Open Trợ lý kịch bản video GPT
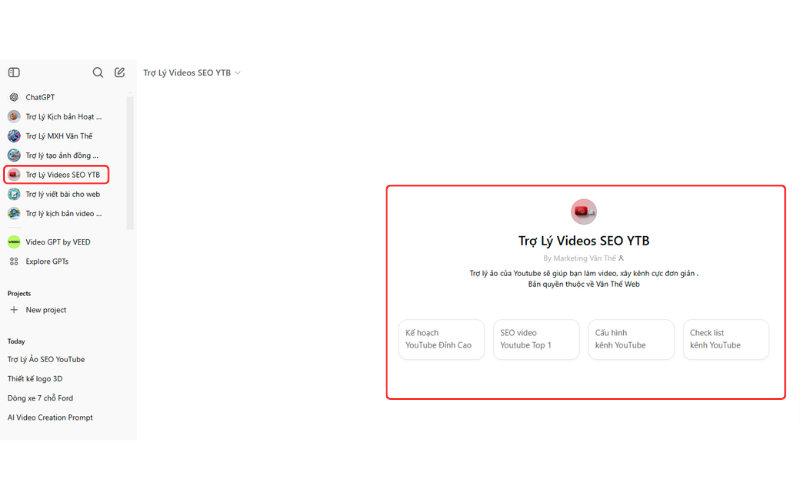This screenshot has height=500, width=800. (63, 213)
